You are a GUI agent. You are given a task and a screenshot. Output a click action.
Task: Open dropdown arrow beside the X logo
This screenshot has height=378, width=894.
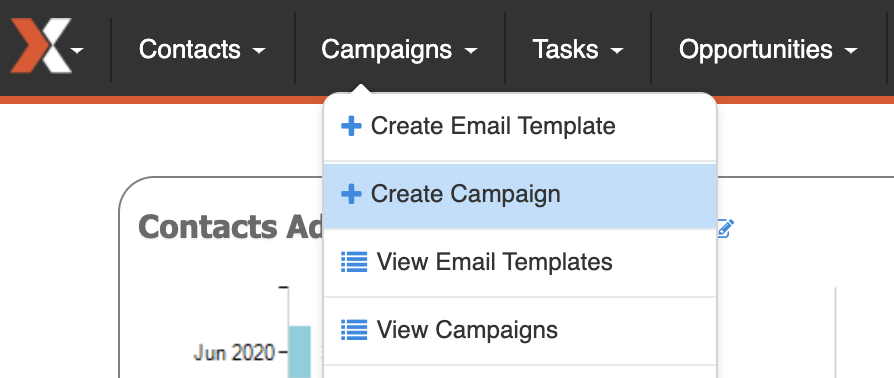[78, 51]
